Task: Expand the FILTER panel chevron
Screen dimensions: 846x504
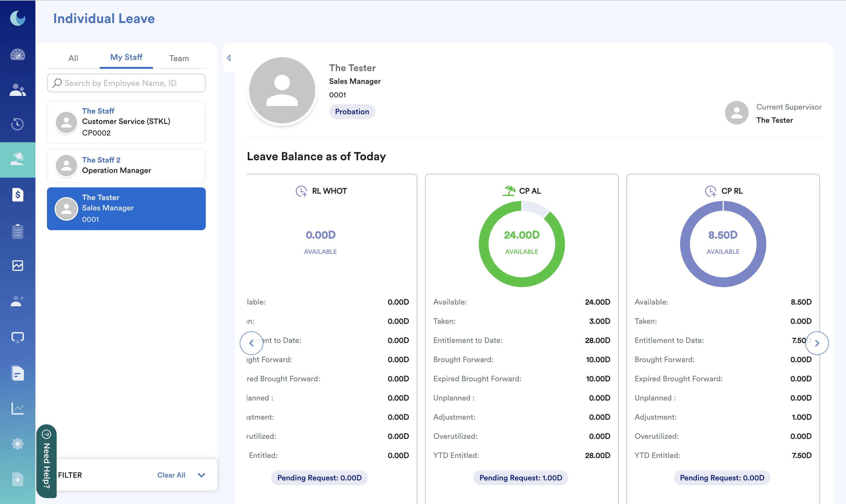Action: pyautogui.click(x=202, y=475)
